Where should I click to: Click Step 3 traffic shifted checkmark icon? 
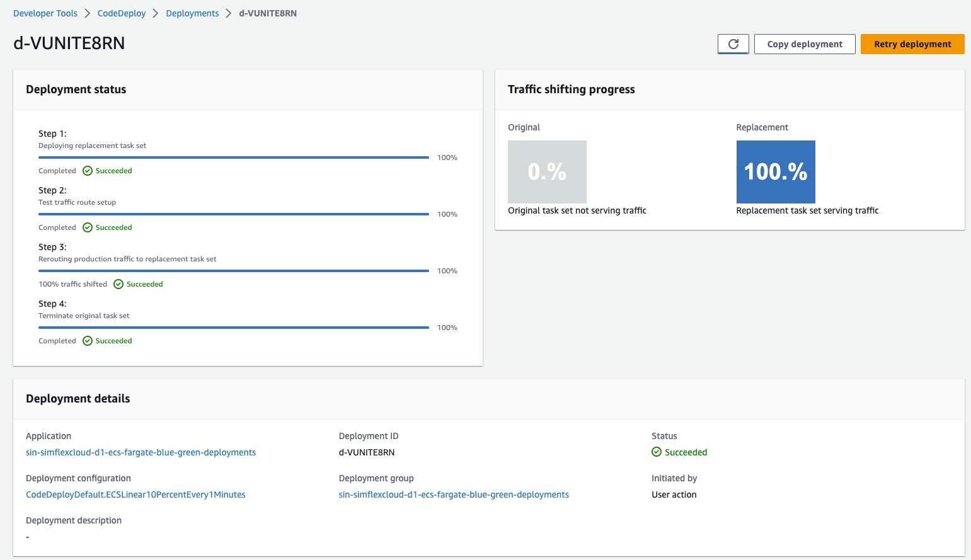click(118, 284)
